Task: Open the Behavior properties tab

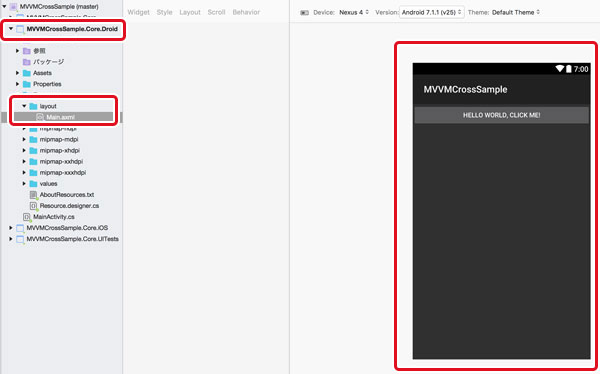Action: [246, 12]
